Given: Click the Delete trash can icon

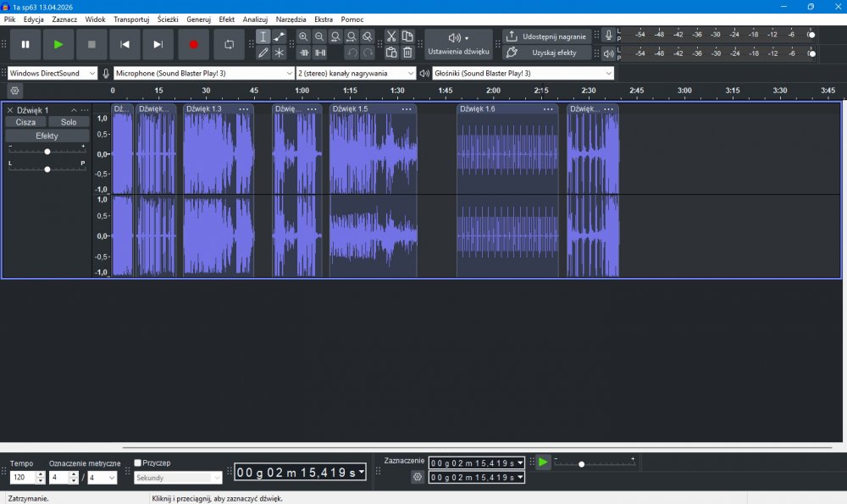Looking at the screenshot, I should click(407, 53).
